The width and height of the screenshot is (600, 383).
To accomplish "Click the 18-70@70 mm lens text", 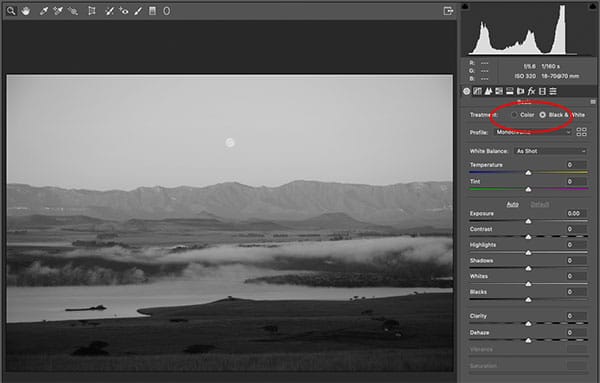I will coord(560,76).
